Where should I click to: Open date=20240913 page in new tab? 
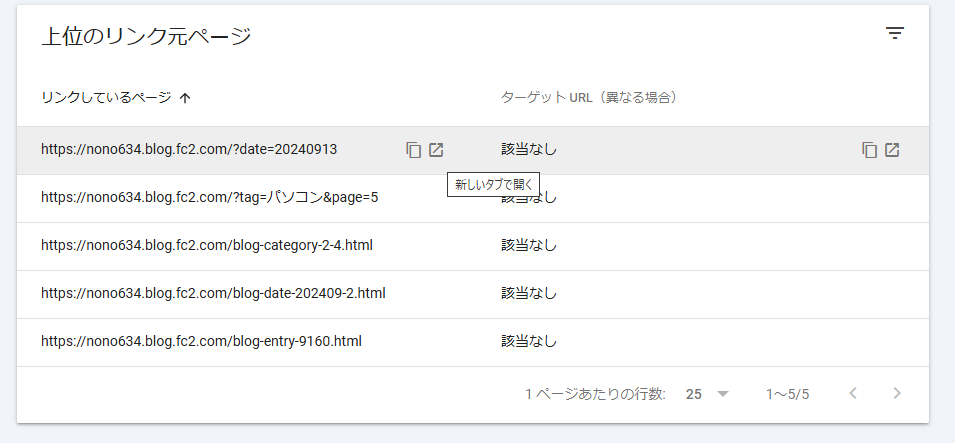point(436,150)
